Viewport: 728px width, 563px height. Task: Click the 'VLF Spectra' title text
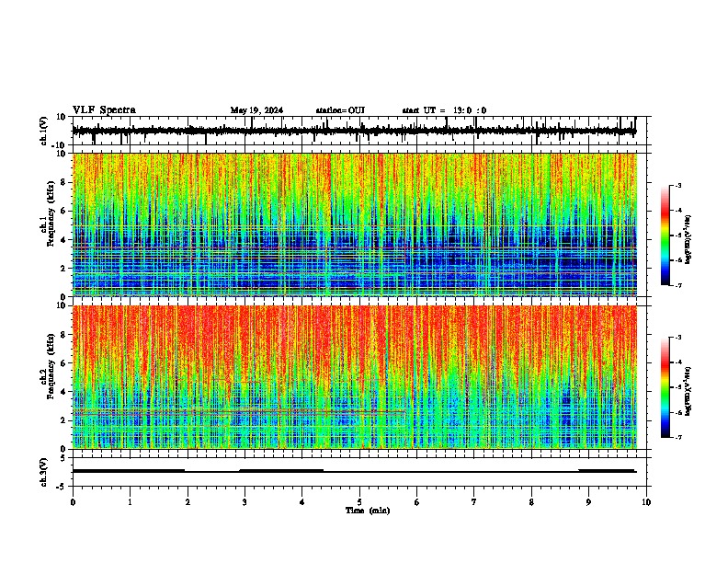coord(104,110)
